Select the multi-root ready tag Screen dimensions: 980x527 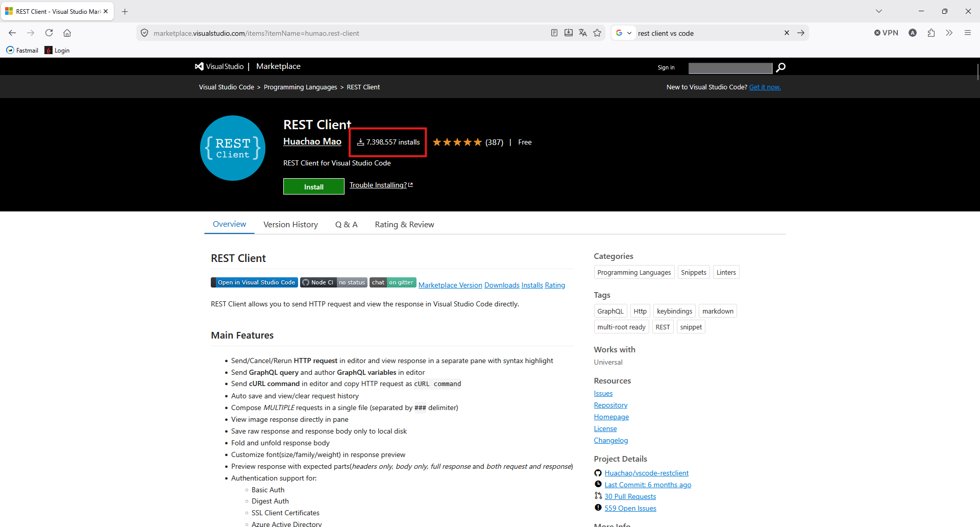[621, 327]
